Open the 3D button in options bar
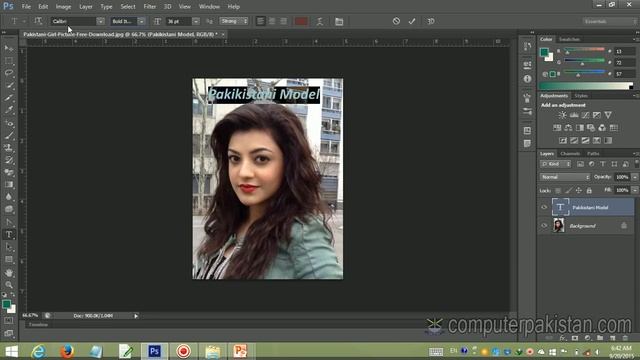Screen dimensions: 640x360 (x=431, y=21)
